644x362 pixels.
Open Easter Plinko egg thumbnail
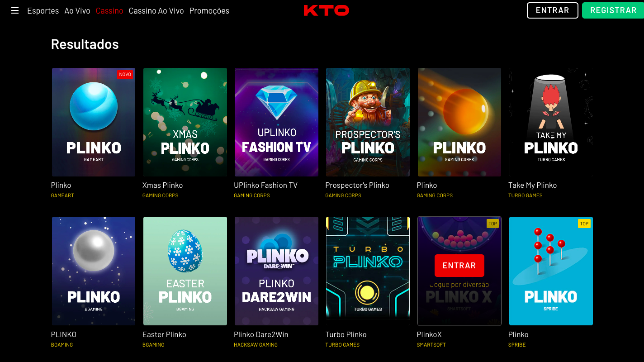click(x=185, y=271)
